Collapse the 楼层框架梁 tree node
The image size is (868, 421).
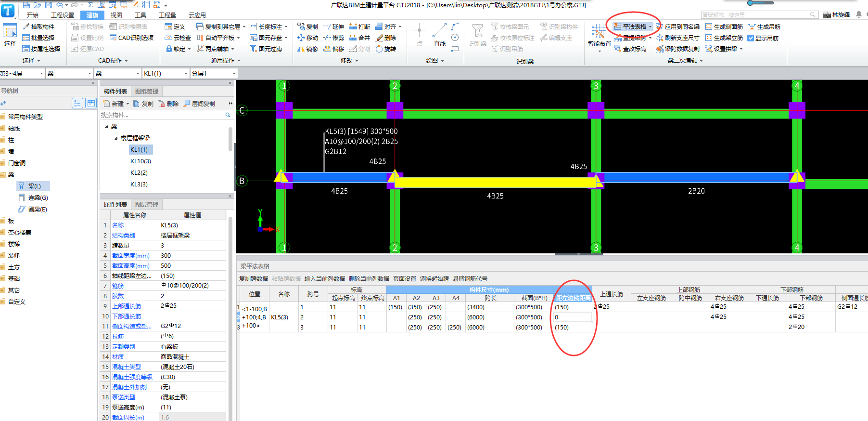tap(116, 138)
